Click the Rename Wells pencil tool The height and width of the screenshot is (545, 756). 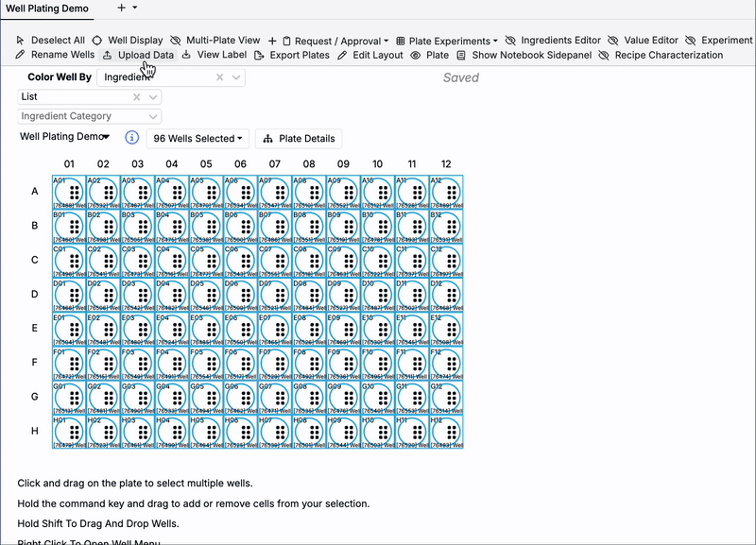click(x=56, y=55)
